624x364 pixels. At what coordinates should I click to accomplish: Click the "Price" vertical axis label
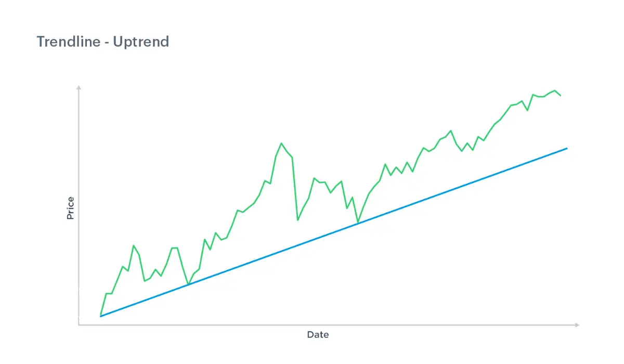[x=70, y=207]
